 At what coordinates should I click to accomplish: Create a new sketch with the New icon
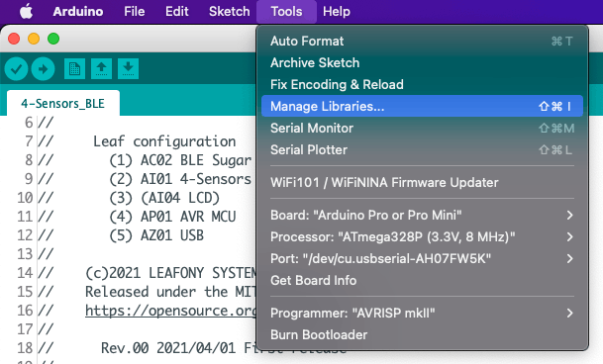coord(74,69)
